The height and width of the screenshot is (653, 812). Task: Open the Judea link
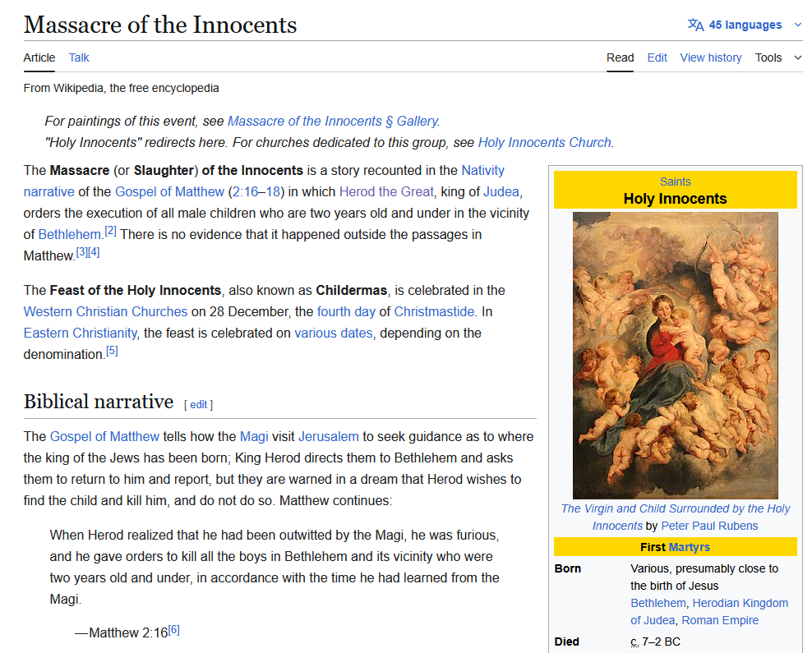coord(501,191)
